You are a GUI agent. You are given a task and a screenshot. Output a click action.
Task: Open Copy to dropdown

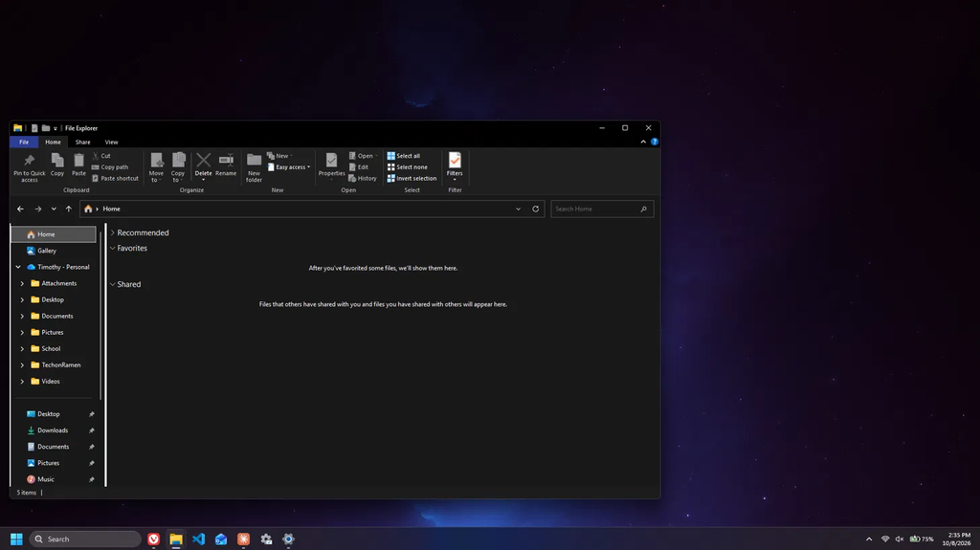[x=178, y=167]
